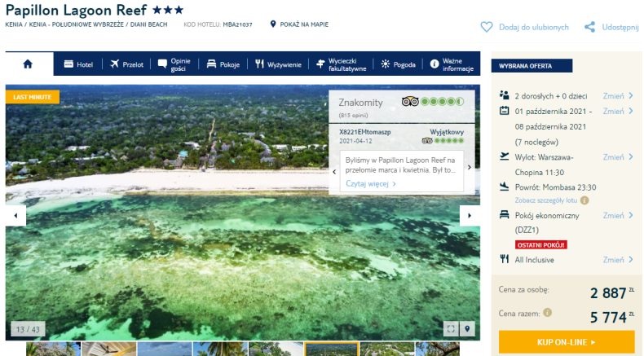Click the (815 opinii) reviews count
The image size is (644, 356).
tap(353, 116)
